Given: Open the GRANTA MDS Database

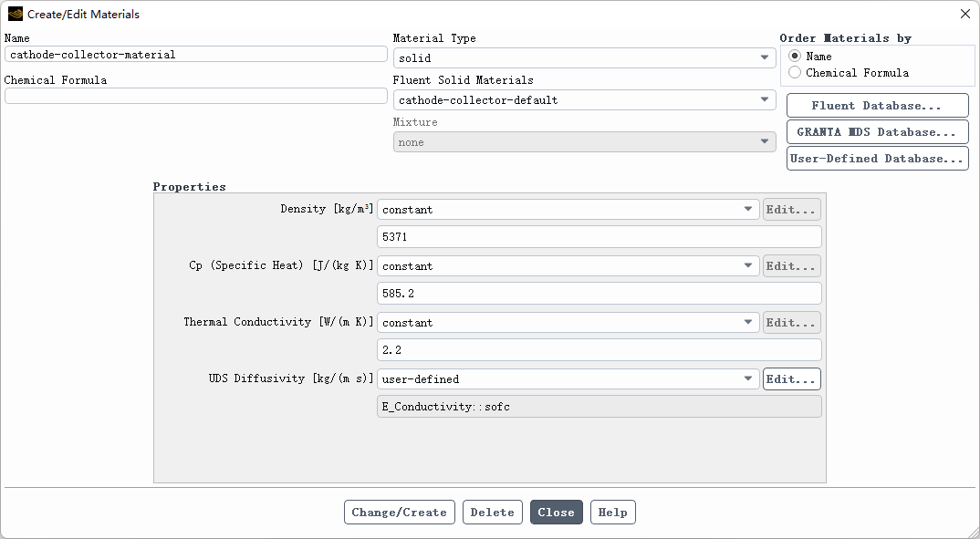Looking at the screenshot, I should click(877, 132).
